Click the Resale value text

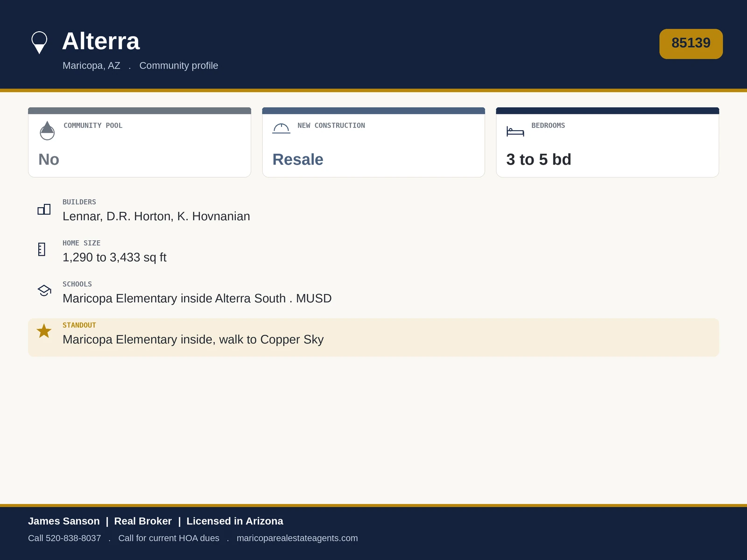298,160
